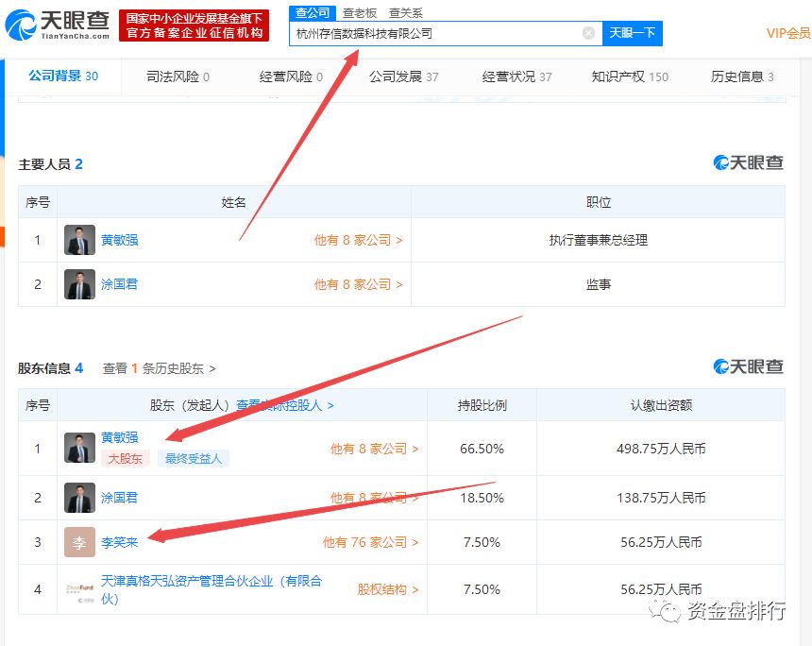Click 执行董事兼总经理 position cell
This screenshot has height=646, width=812.
(598, 240)
